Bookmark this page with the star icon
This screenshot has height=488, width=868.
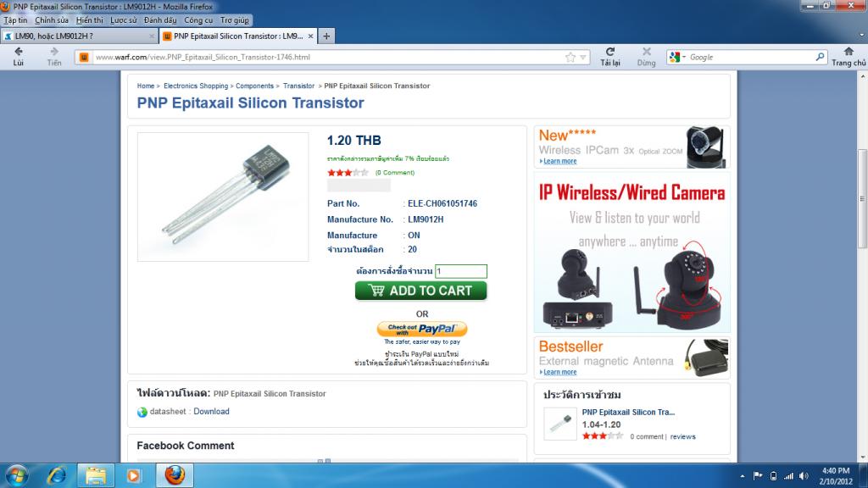570,57
